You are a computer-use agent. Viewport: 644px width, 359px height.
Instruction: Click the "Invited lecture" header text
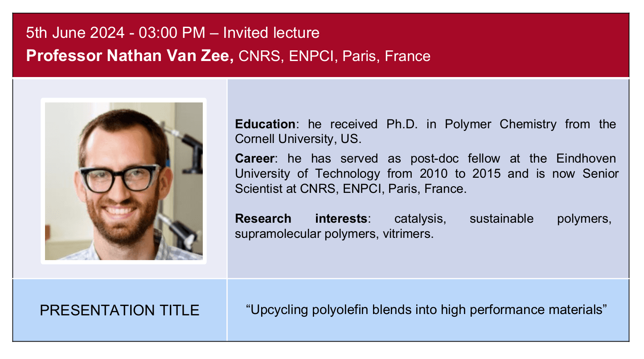[x=271, y=33]
